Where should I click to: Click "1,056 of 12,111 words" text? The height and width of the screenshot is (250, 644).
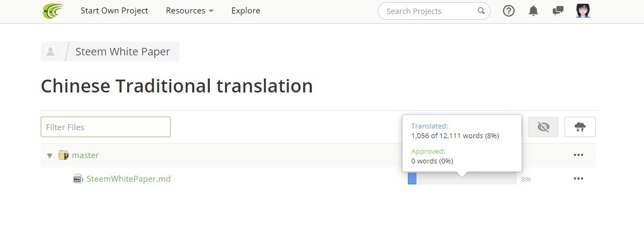point(448,136)
